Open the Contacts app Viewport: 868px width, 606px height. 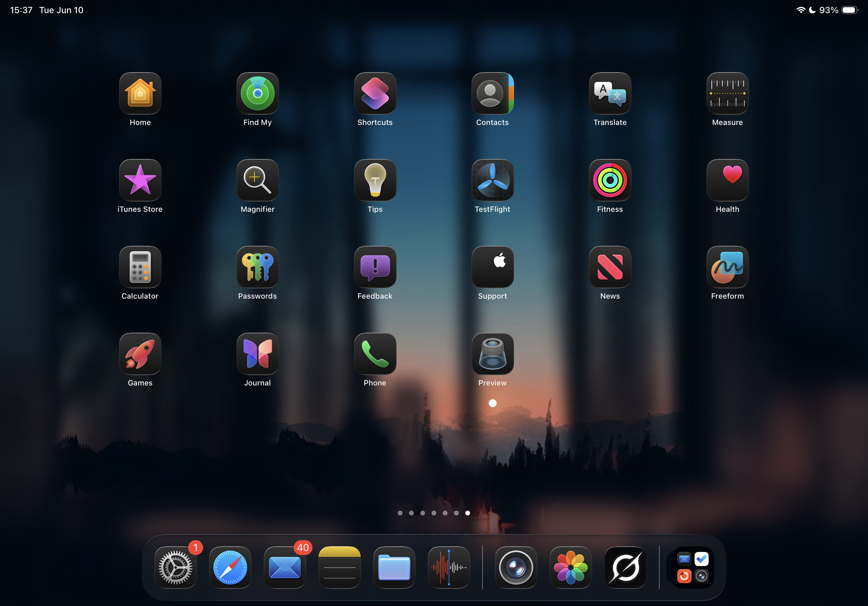point(493,93)
